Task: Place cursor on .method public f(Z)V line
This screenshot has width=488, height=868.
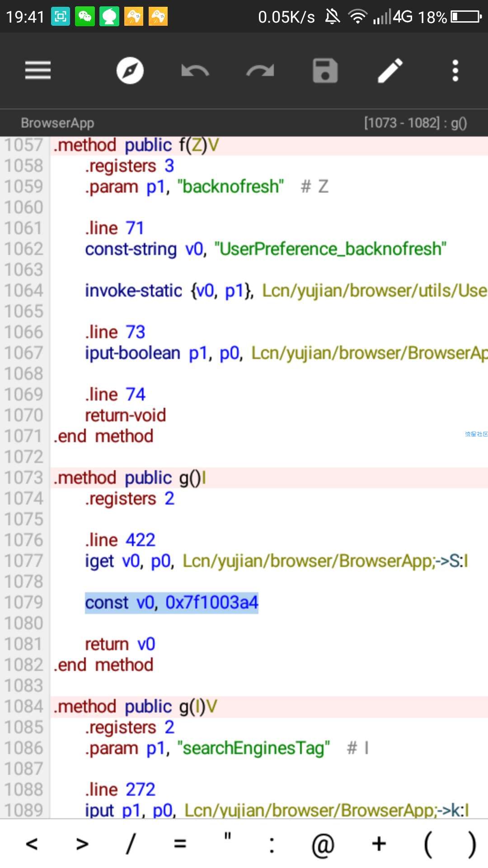Action: click(136, 145)
